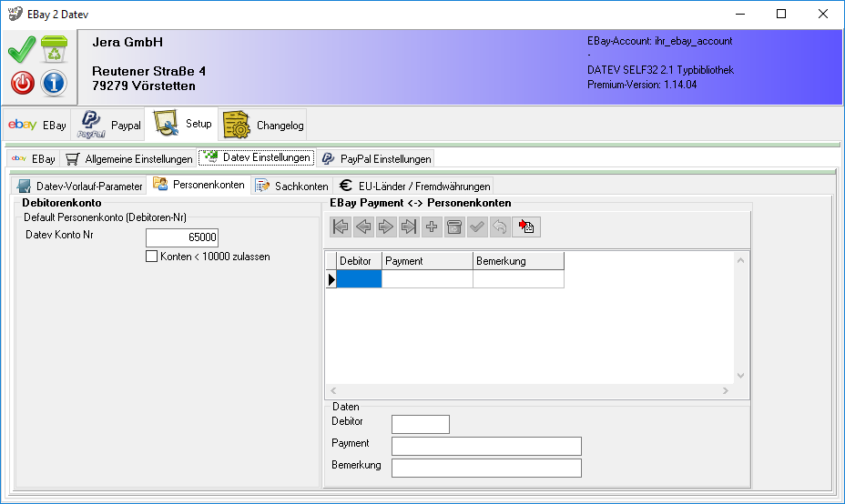This screenshot has height=504, width=845.
Task: Click the green recycle bin icon
Action: [x=55, y=50]
